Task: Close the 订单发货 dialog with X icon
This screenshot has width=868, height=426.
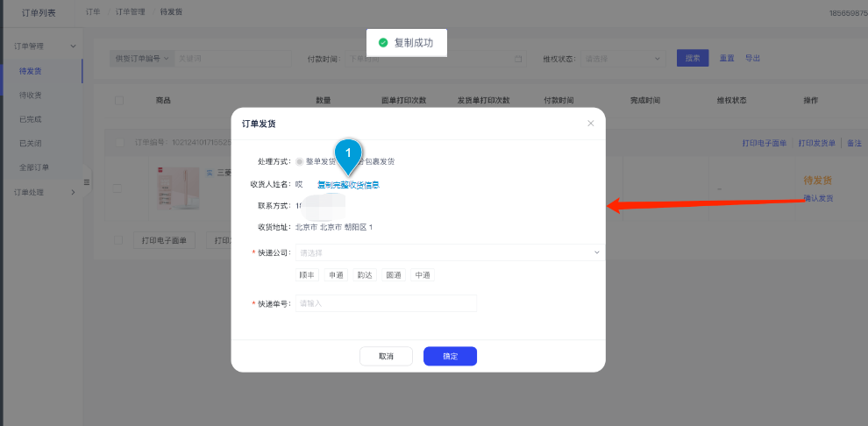Action: point(590,124)
